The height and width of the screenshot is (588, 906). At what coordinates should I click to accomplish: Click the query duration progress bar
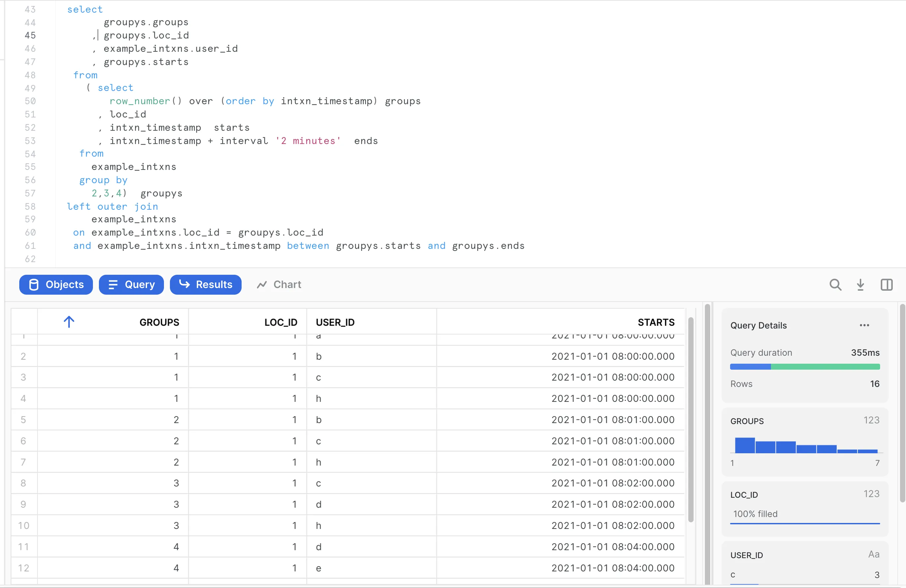[x=804, y=367]
